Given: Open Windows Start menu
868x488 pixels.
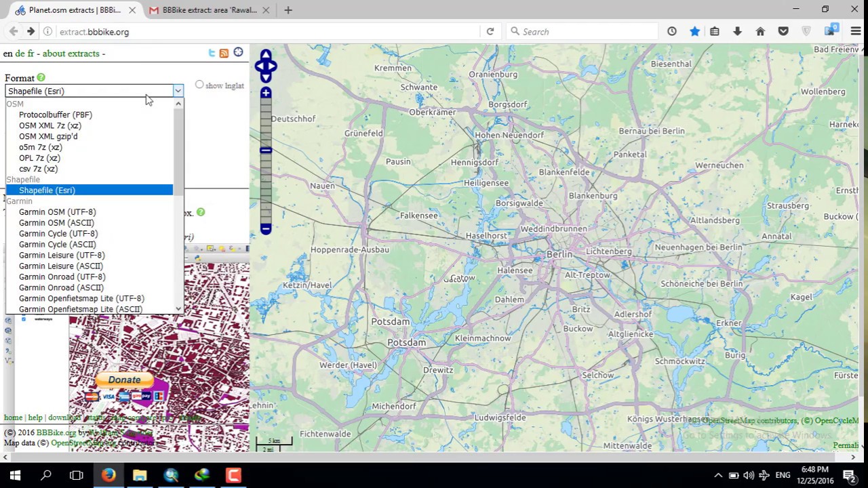Looking at the screenshot, I should point(15,475).
